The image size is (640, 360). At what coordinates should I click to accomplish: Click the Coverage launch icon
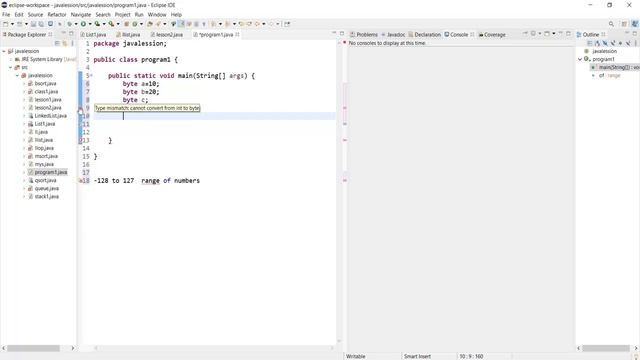pyautogui.click(x=97, y=24)
